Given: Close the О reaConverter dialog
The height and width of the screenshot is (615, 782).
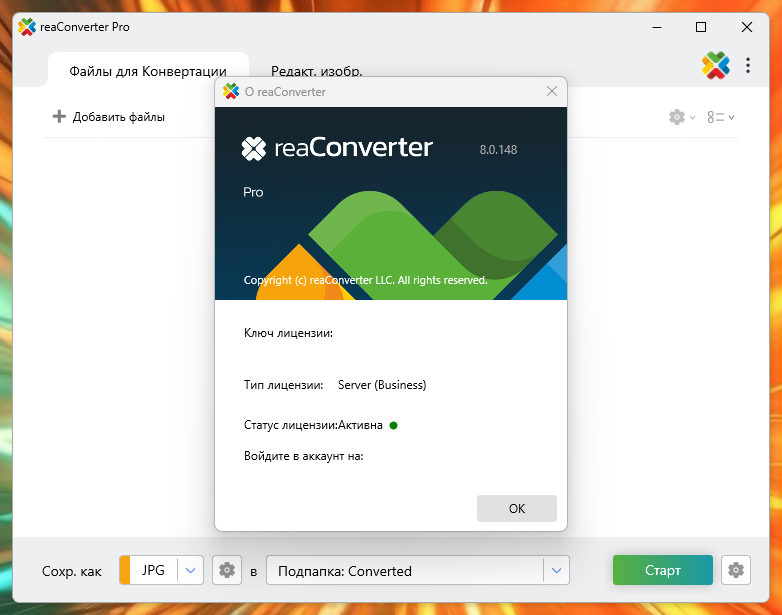Looking at the screenshot, I should tap(551, 92).
